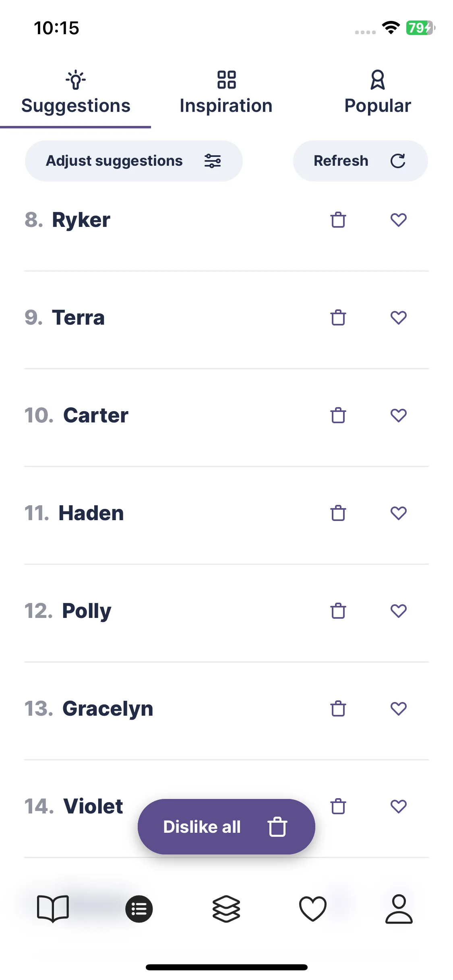Open Adjust suggestions filters
453x980 pixels.
pos(134,161)
